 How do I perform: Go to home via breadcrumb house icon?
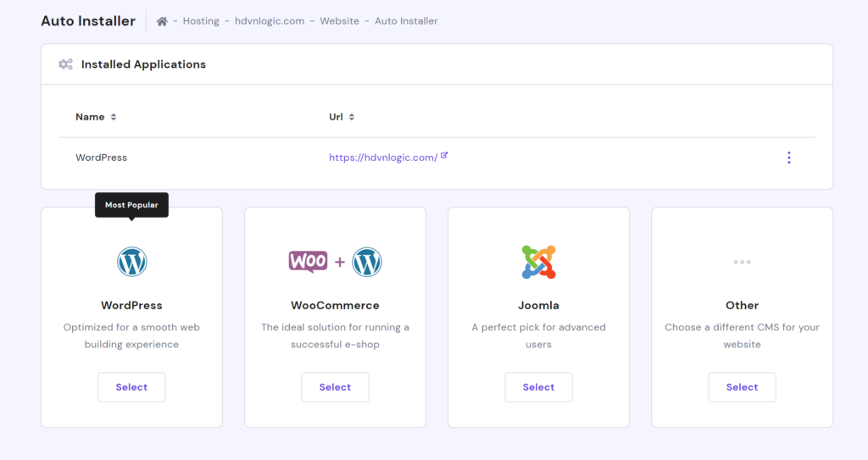(x=162, y=21)
